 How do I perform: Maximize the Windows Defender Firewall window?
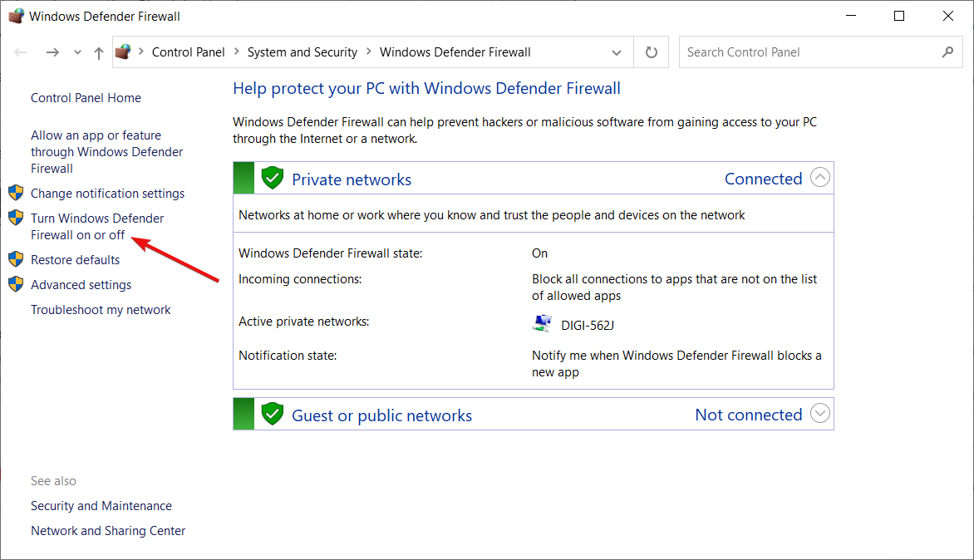pos(899,16)
